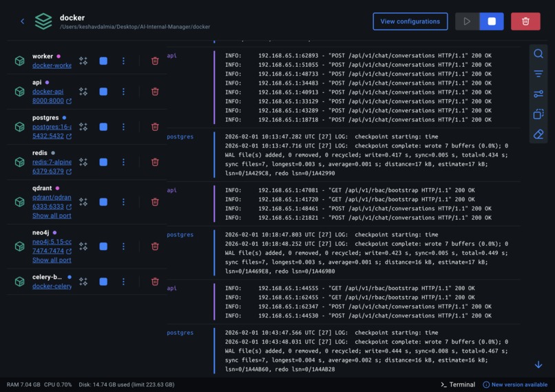Ask Gordon AI about worker container
Screen dimensions: 555x392
click(x=83, y=61)
